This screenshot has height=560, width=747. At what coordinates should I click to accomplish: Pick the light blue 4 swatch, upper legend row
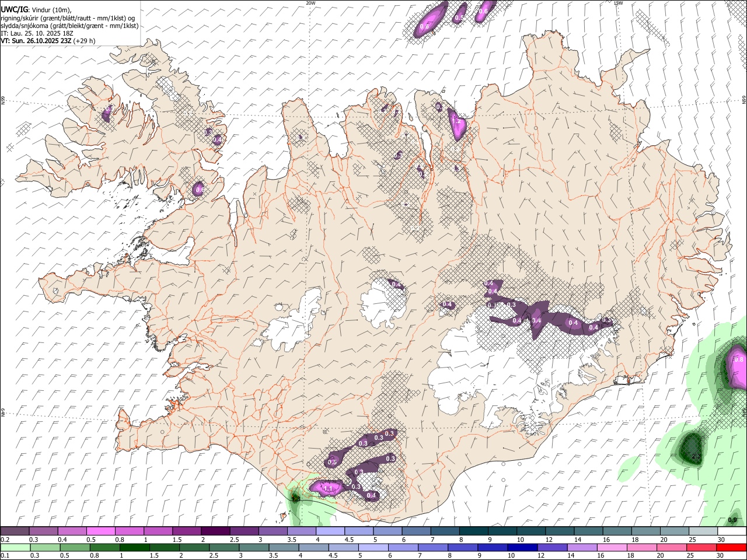[329, 531]
